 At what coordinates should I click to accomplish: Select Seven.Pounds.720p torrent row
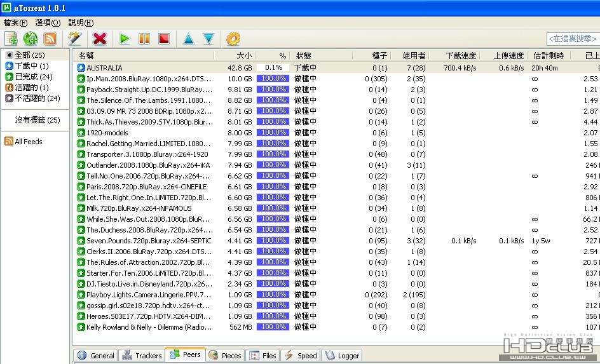point(336,241)
